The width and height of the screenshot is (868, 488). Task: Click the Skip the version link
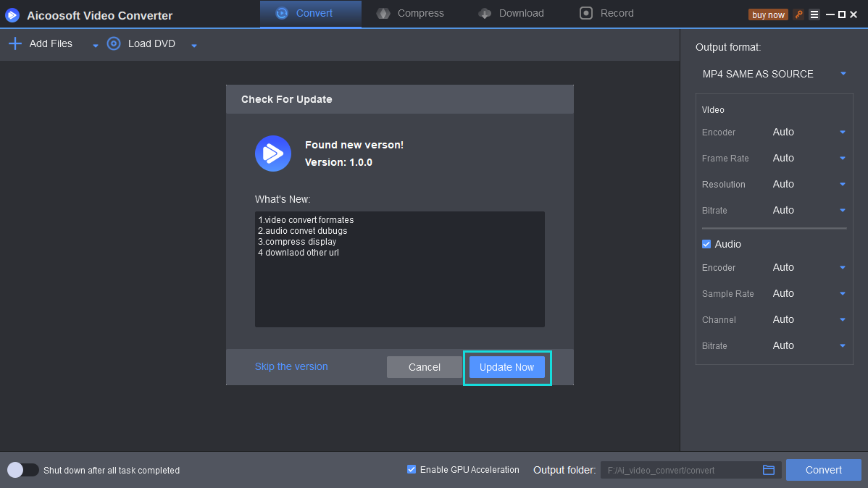pos(291,366)
